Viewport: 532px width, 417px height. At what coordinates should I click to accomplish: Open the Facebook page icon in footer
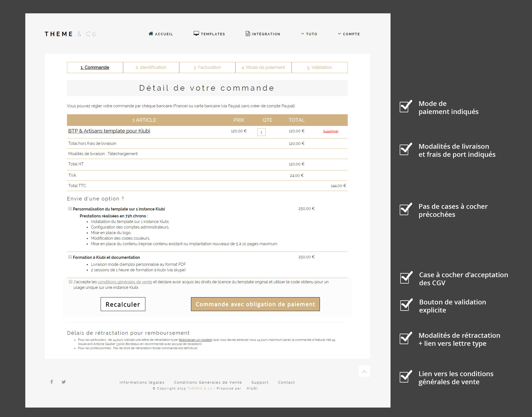point(52,382)
